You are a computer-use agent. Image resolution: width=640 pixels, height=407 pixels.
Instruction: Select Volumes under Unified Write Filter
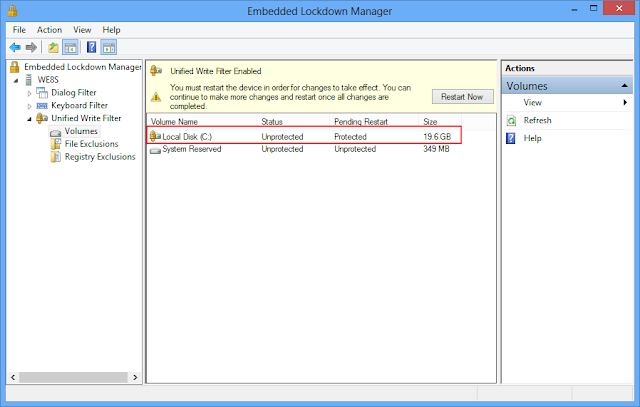pos(81,131)
